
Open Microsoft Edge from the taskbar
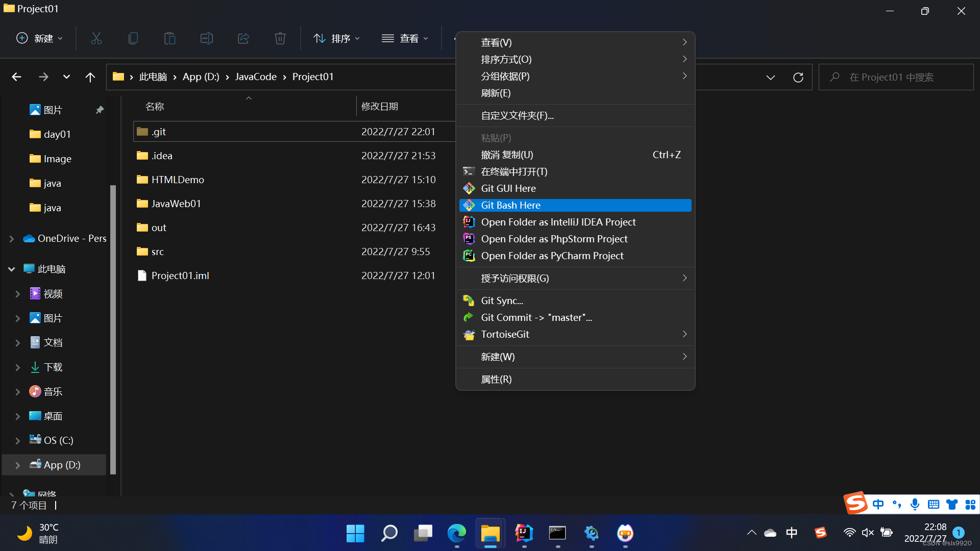point(456,533)
